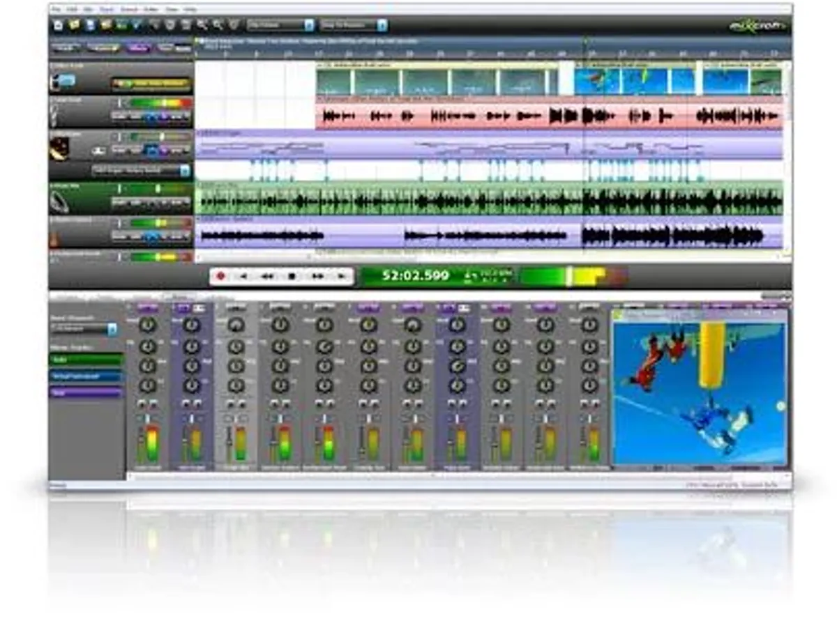Click the Save Project disk icon
Screen dimensions: 837x644
pos(89,25)
